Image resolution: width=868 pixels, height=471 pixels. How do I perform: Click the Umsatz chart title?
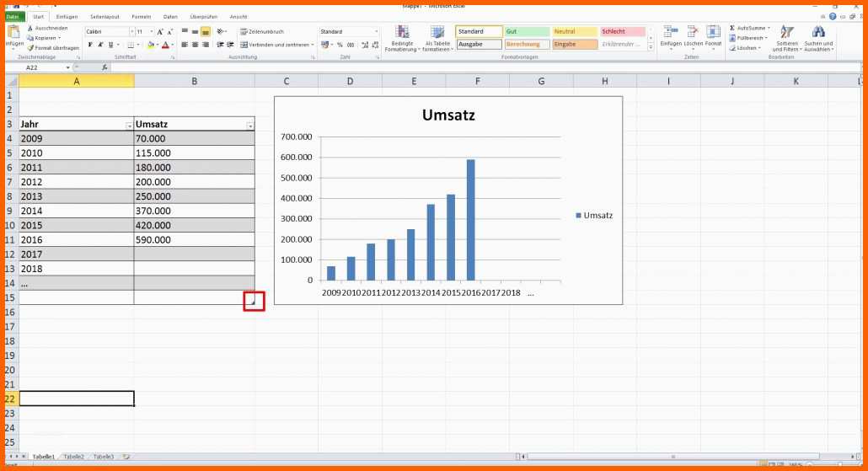448,115
